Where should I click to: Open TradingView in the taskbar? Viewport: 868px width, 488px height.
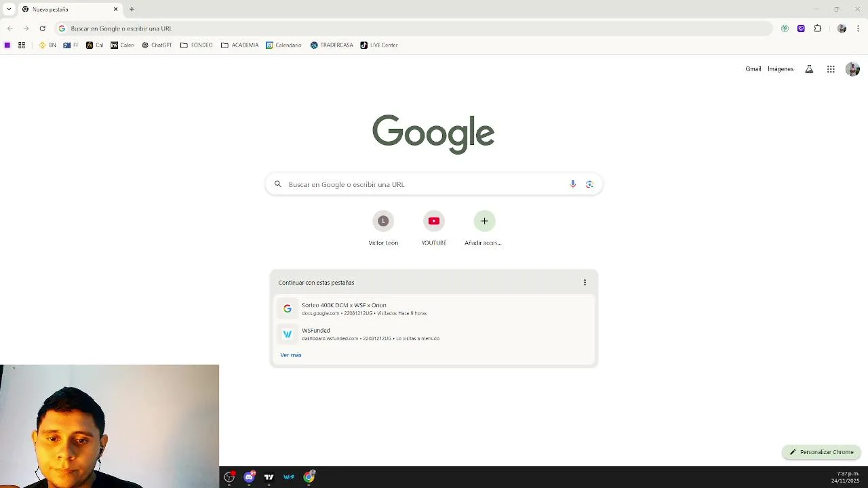tap(269, 477)
